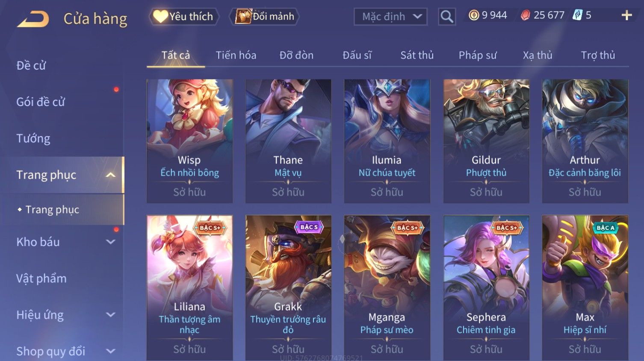Open Liliana Thần tượng âm nhạc card

point(189,288)
